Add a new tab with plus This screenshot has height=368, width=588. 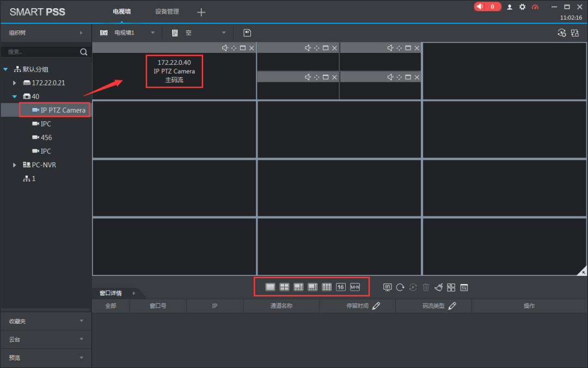tap(201, 13)
